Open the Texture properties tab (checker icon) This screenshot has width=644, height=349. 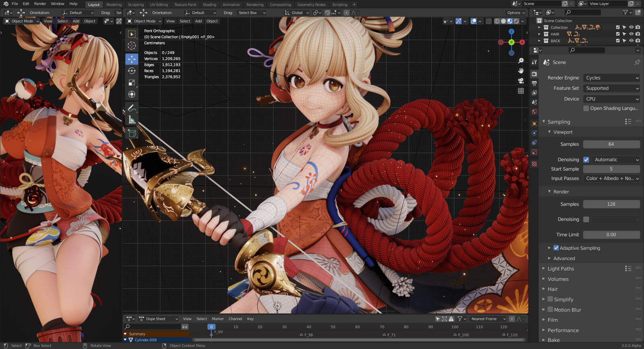(x=534, y=164)
